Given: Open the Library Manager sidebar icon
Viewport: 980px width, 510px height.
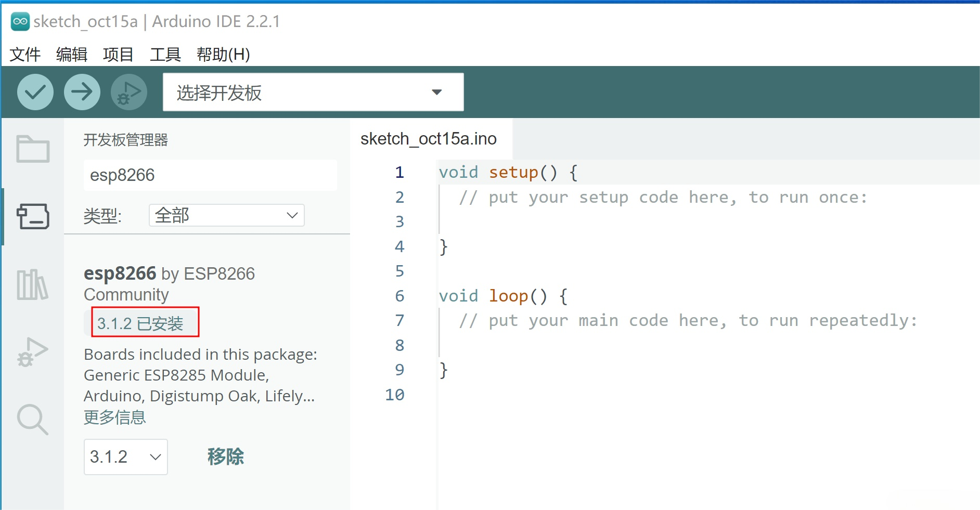Looking at the screenshot, I should click(x=33, y=284).
